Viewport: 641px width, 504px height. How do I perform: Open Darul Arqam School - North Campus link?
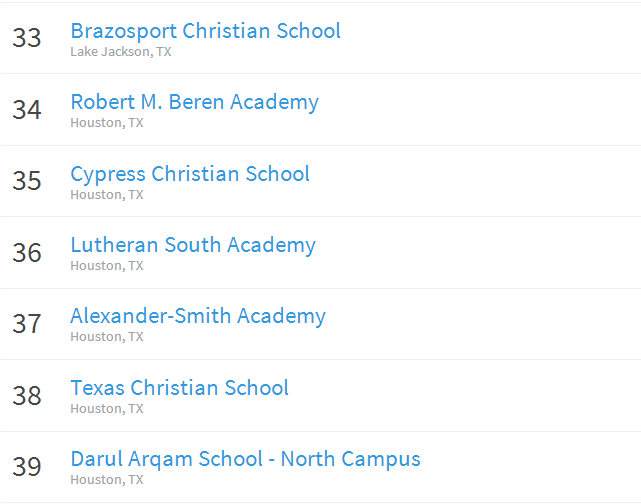tap(245, 459)
